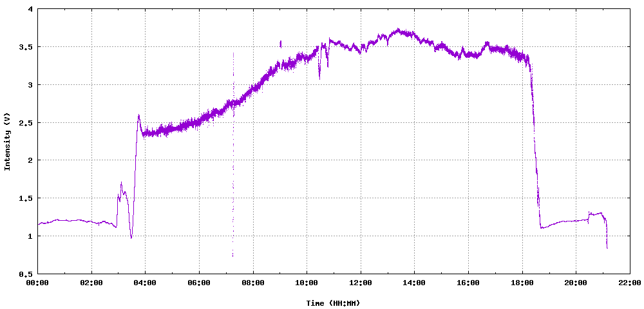Viewport: 644px width, 309px height.
Task: Click the y-axis value 2
Action: pos(31,160)
